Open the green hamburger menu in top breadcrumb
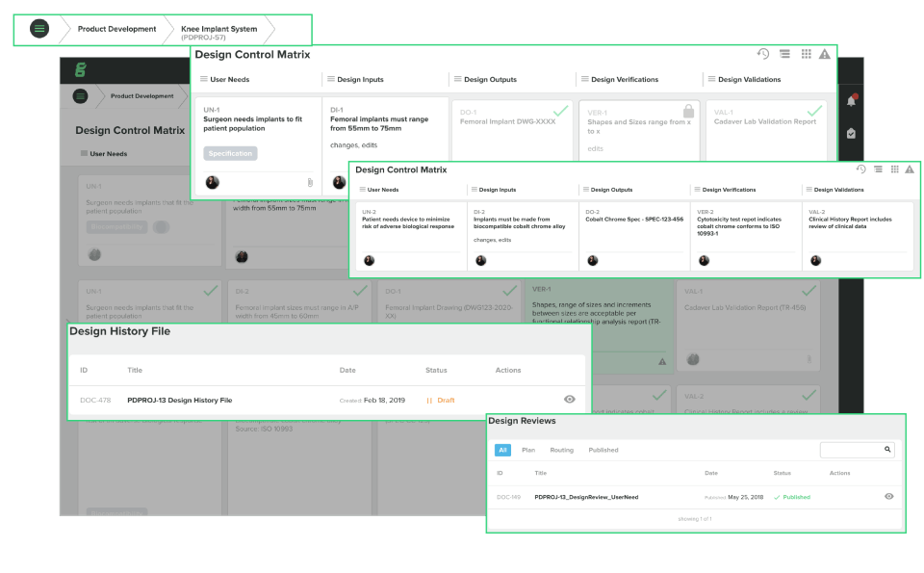 (x=39, y=28)
